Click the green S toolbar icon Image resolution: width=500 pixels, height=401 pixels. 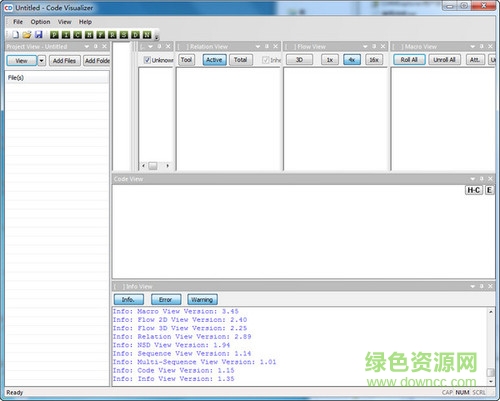pyautogui.click(x=124, y=35)
